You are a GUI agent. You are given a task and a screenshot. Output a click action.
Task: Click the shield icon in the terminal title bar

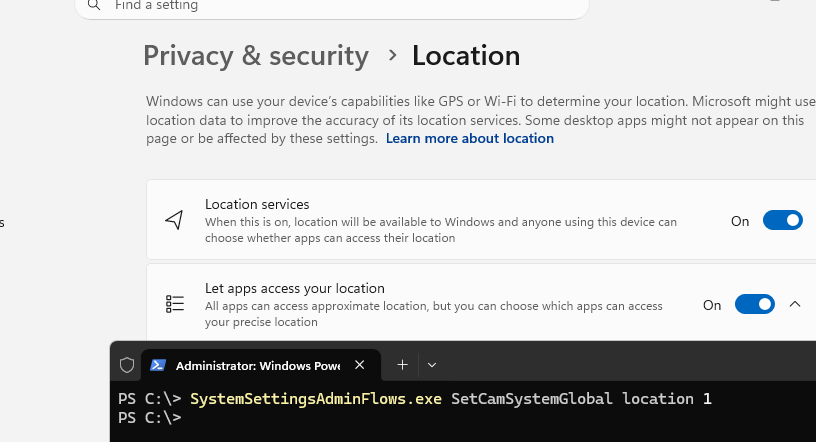127,365
